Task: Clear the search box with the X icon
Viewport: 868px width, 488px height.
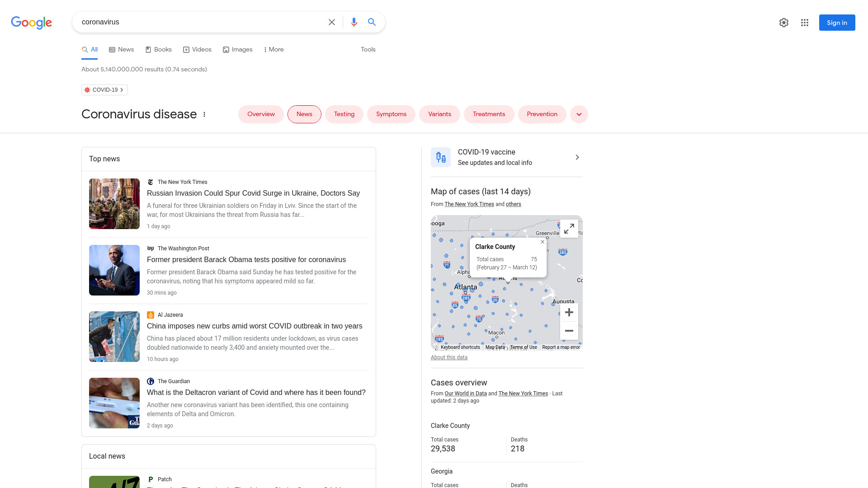Action: [332, 22]
